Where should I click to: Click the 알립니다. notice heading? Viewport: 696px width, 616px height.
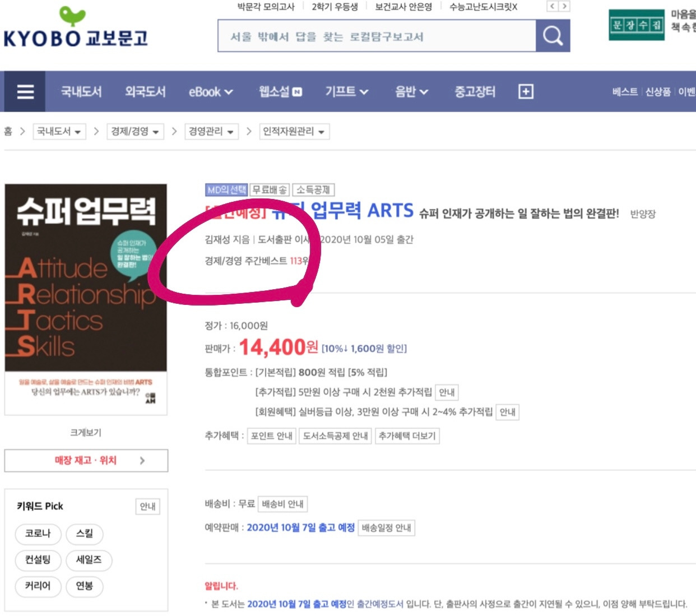tap(221, 586)
